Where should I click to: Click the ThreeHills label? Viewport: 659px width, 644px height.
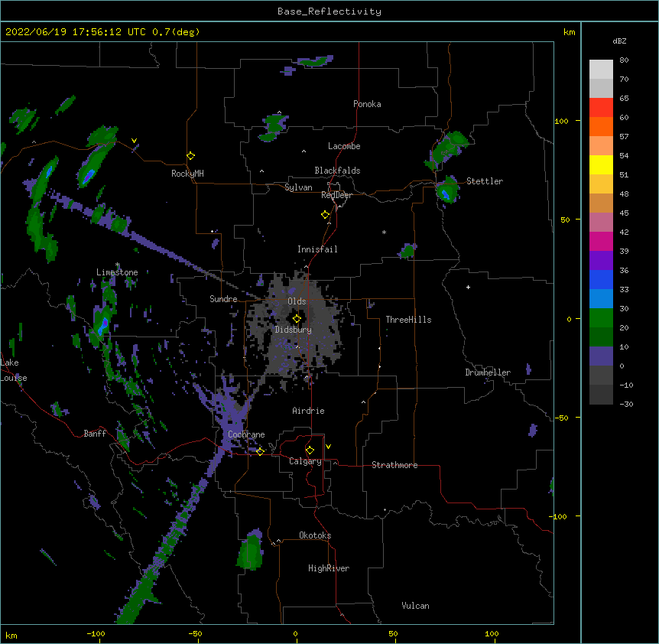click(408, 320)
